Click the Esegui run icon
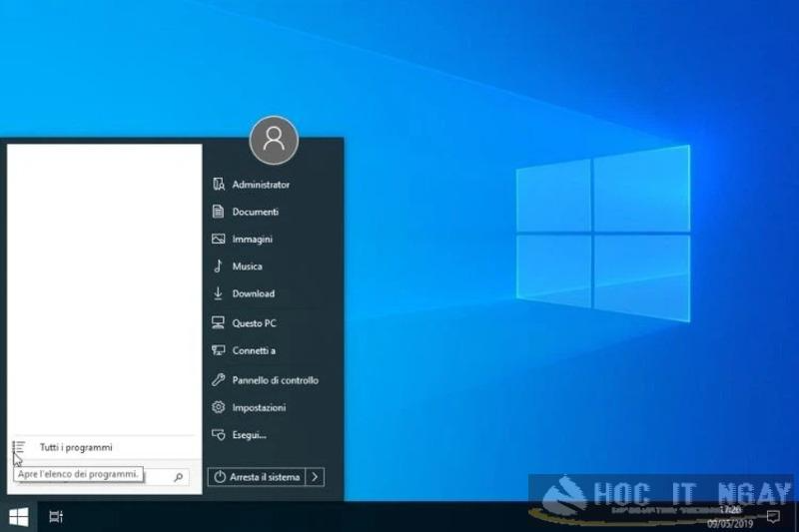 coord(218,435)
